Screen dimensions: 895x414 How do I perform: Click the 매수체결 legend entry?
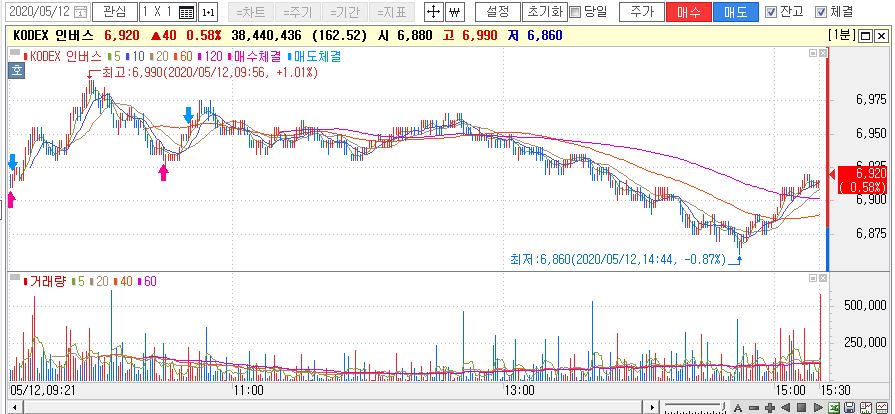coord(256,57)
